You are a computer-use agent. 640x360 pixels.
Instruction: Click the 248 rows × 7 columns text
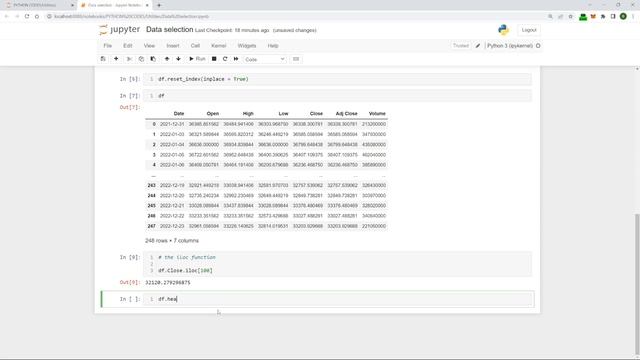[x=172, y=241]
